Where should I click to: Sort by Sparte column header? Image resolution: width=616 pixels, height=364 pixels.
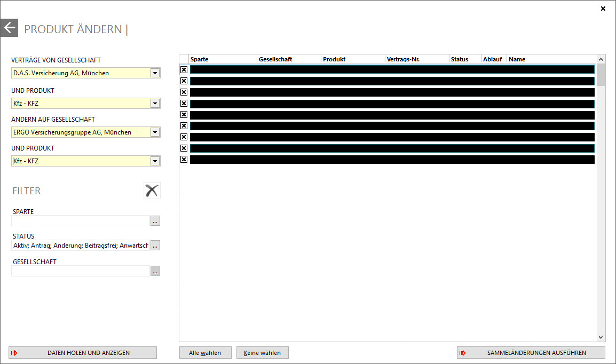pos(223,59)
